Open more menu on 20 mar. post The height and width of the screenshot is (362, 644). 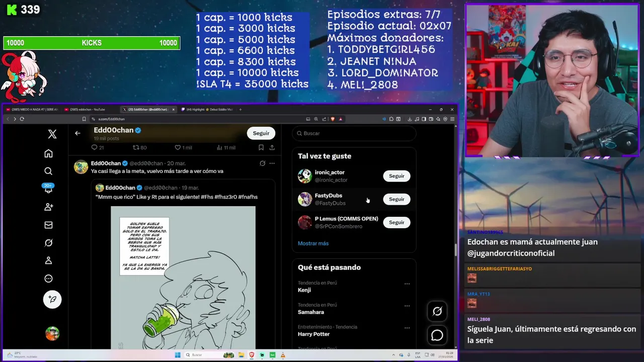pyautogui.click(x=272, y=163)
